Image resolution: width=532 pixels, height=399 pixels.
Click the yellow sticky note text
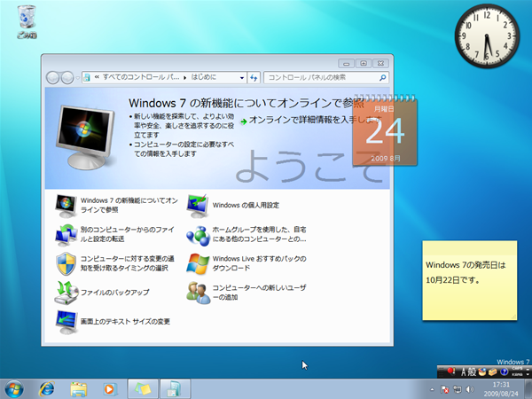click(465, 272)
